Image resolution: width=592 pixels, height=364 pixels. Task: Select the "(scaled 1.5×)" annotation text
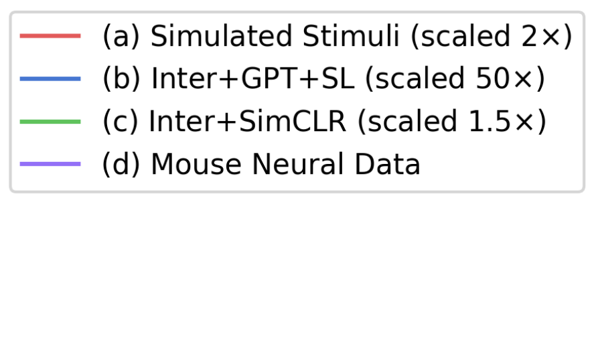pos(451,122)
